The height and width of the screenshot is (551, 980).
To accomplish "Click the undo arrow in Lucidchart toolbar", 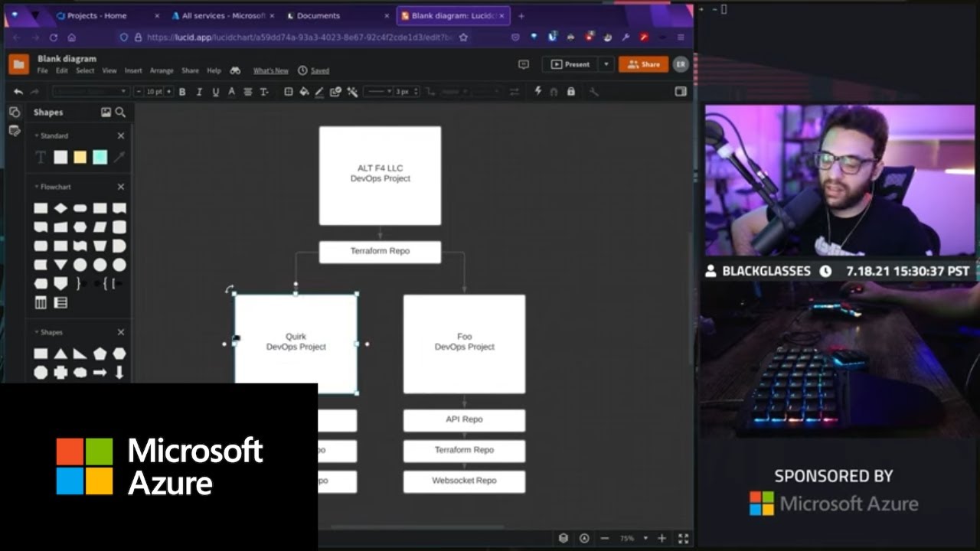I will click(18, 92).
